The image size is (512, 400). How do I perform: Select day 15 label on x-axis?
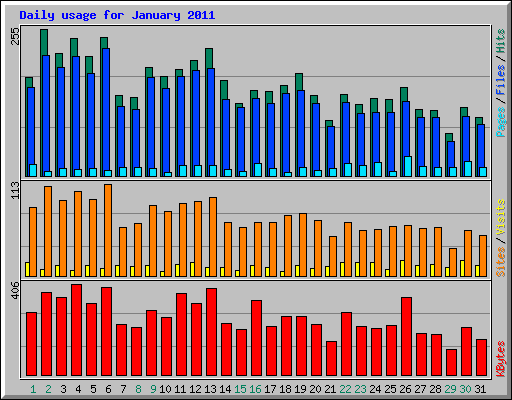point(240,389)
